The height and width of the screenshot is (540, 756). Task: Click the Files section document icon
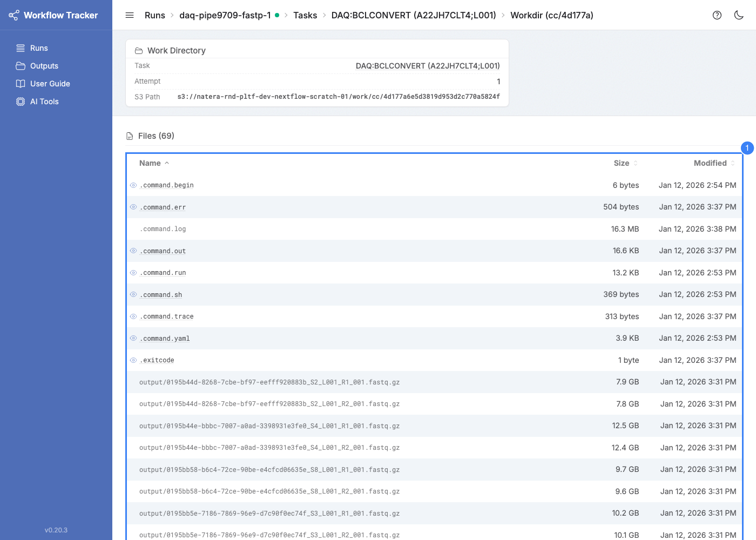[130, 136]
